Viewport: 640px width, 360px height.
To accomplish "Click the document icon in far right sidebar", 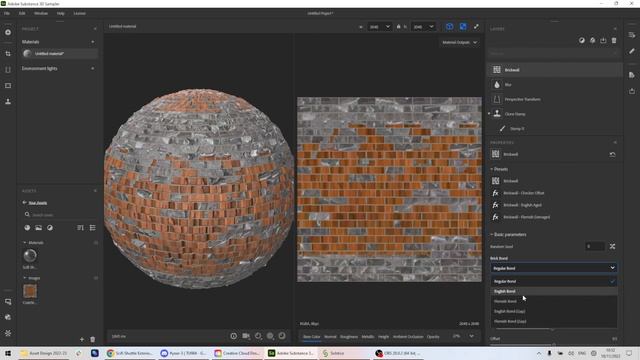I will coord(632,75).
